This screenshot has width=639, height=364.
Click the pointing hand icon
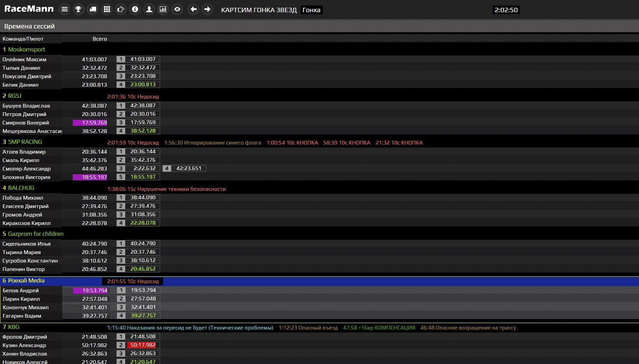tap(121, 9)
